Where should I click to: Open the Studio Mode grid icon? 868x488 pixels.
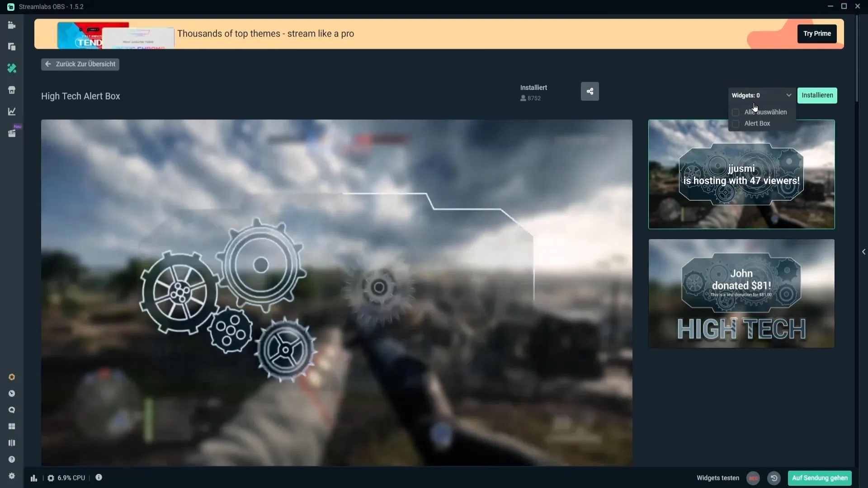coord(12,427)
